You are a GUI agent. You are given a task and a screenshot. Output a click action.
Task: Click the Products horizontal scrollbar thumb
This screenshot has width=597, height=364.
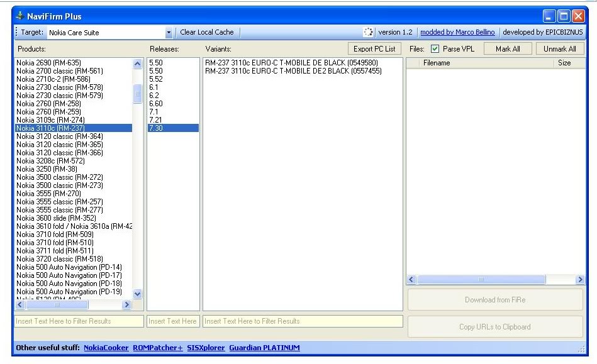click(57, 305)
